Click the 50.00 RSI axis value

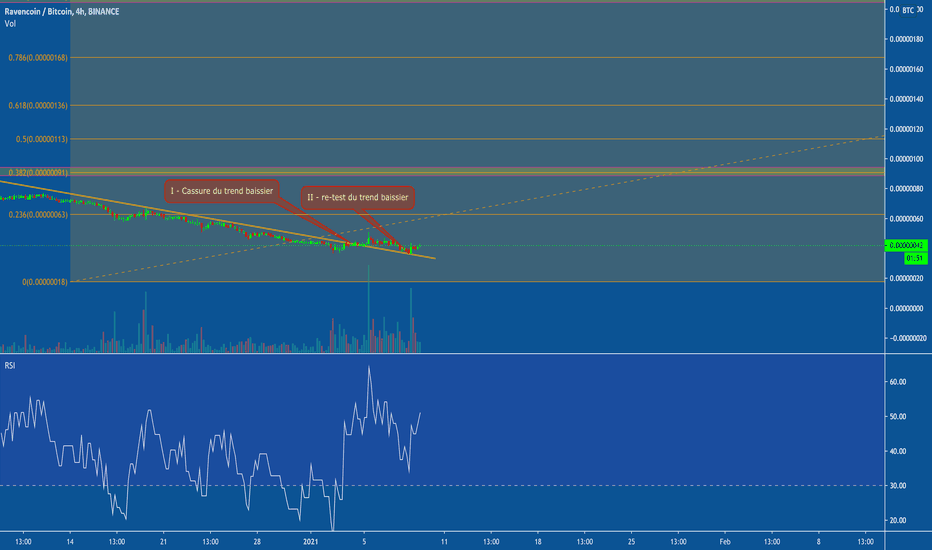898,416
